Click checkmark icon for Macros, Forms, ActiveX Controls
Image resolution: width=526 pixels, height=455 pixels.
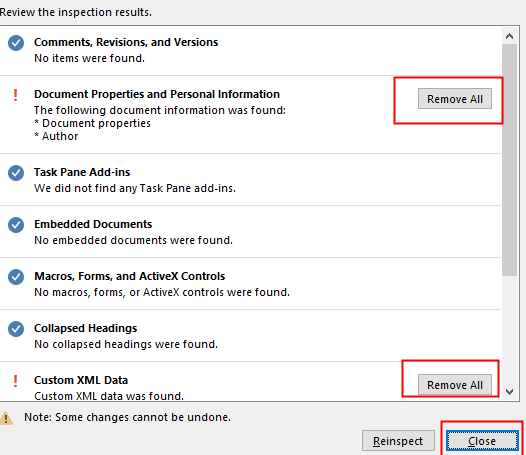point(16,277)
